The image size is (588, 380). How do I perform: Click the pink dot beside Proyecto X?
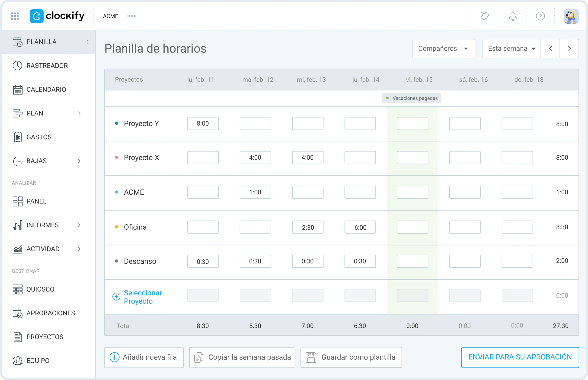point(117,157)
